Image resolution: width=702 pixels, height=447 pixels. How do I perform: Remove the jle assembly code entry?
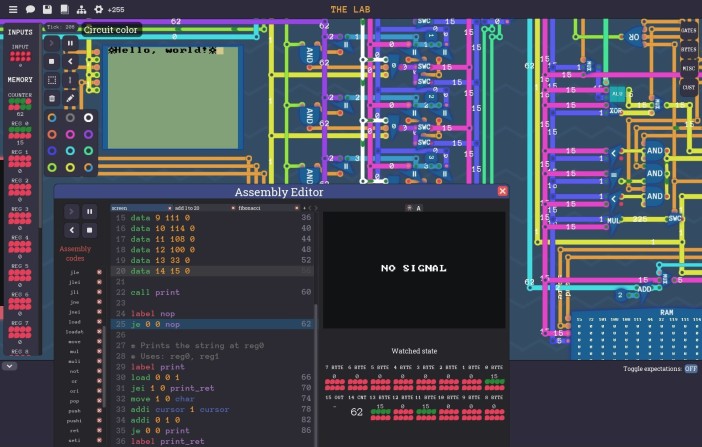pos(99,272)
